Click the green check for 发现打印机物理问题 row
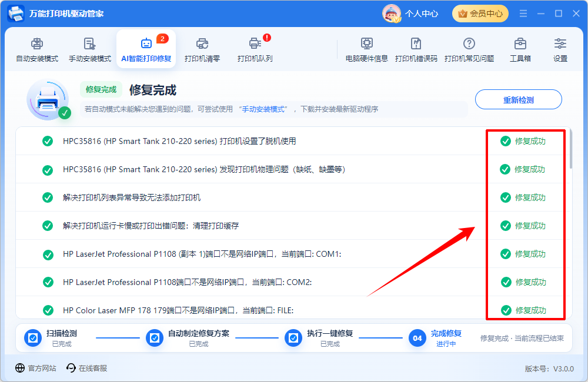Viewport: 588px width, 382px height. point(48,170)
